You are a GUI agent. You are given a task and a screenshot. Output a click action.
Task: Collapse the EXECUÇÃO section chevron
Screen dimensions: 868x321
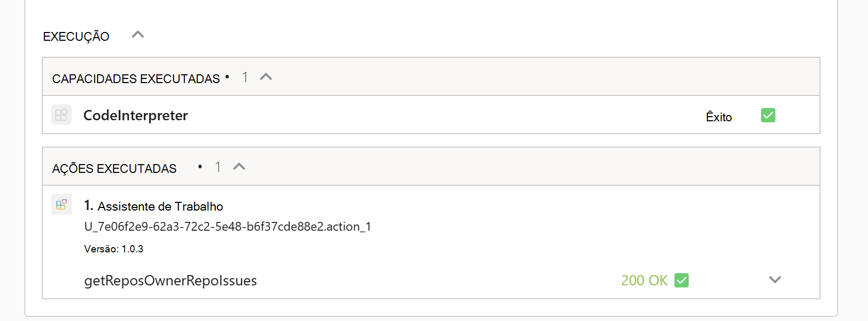coord(137,35)
